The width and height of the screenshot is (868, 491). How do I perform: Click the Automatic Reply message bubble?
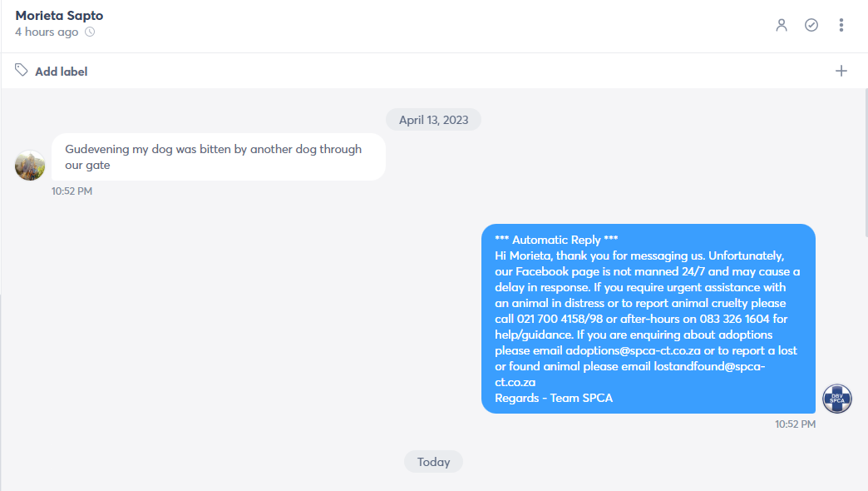649,319
